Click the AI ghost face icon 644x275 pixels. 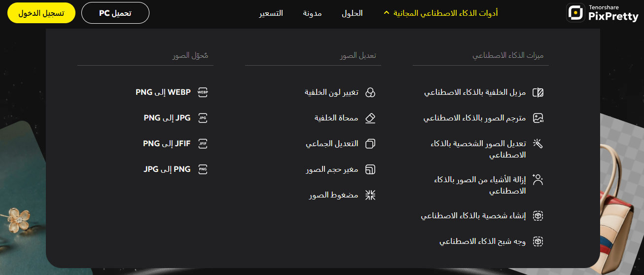point(538,241)
